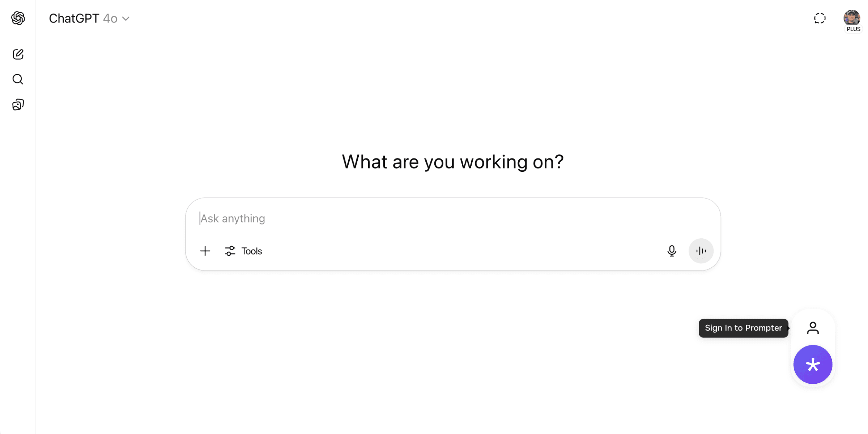This screenshot has width=868, height=434.
Task: Click the ChatGPT logo in the sidebar
Action: (18, 18)
